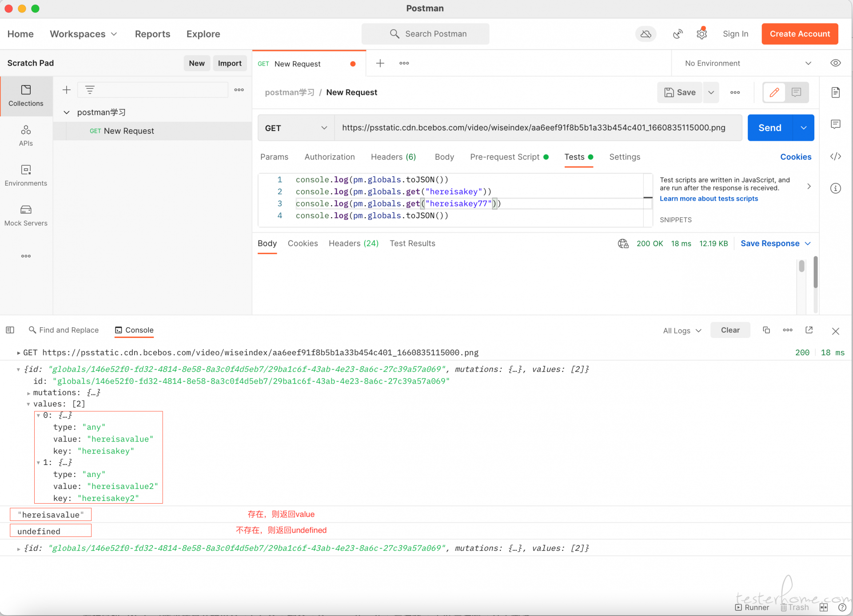The height and width of the screenshot is (616, 853).
Task: Add a new collection with plus icon
Action: tap(67, 90)
